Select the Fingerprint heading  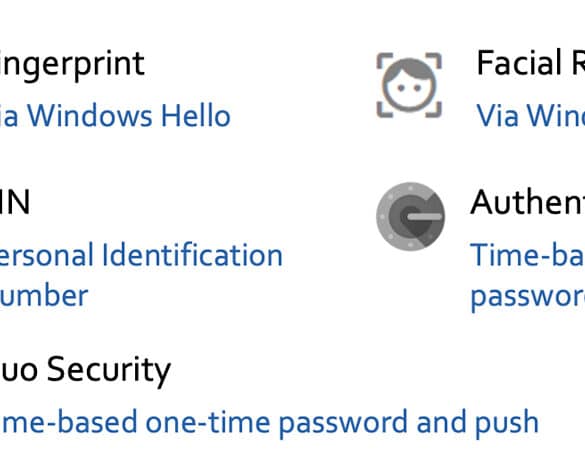tap(72, 64)
